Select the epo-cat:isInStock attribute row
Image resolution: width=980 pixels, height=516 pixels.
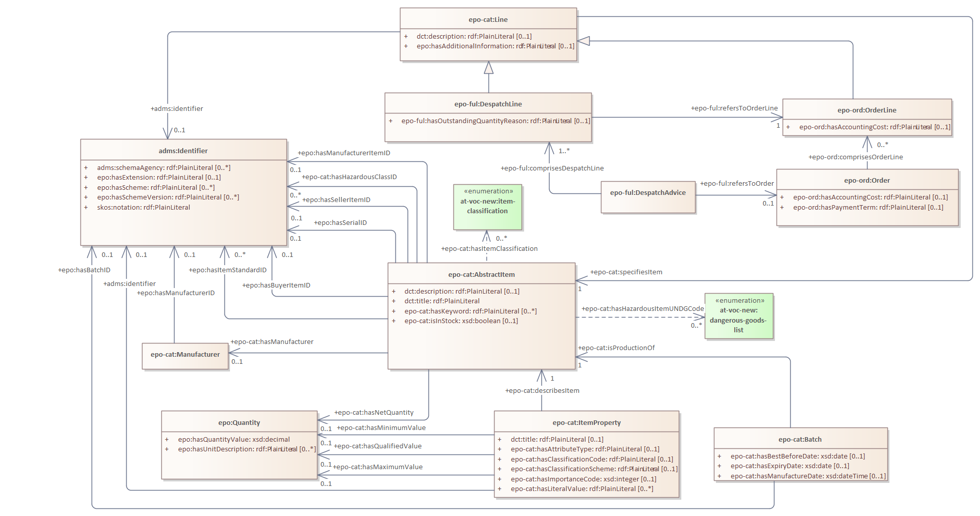[461, 321]
